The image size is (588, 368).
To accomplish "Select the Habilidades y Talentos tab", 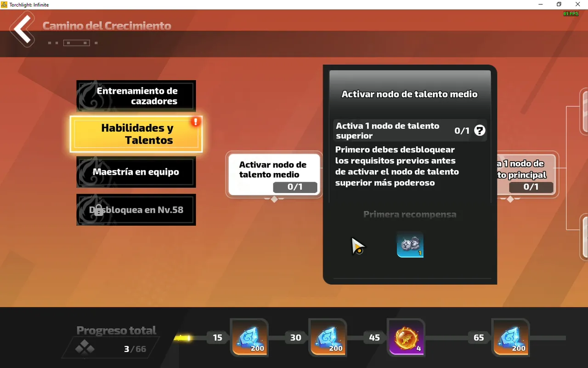I will [136, 134].
